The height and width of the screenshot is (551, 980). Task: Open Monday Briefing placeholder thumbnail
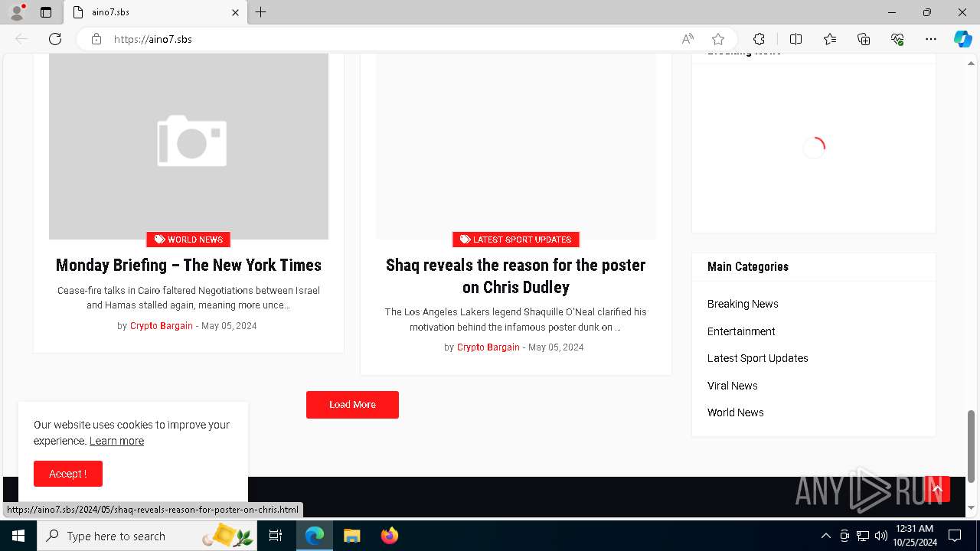click(188, 146)
